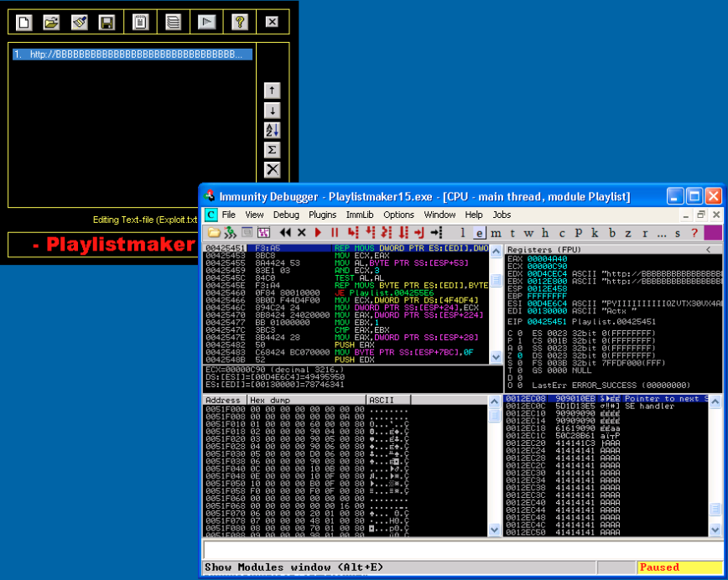Open the ImmLib menu
This screenshot has width=728, height=580.
(360, 215)
